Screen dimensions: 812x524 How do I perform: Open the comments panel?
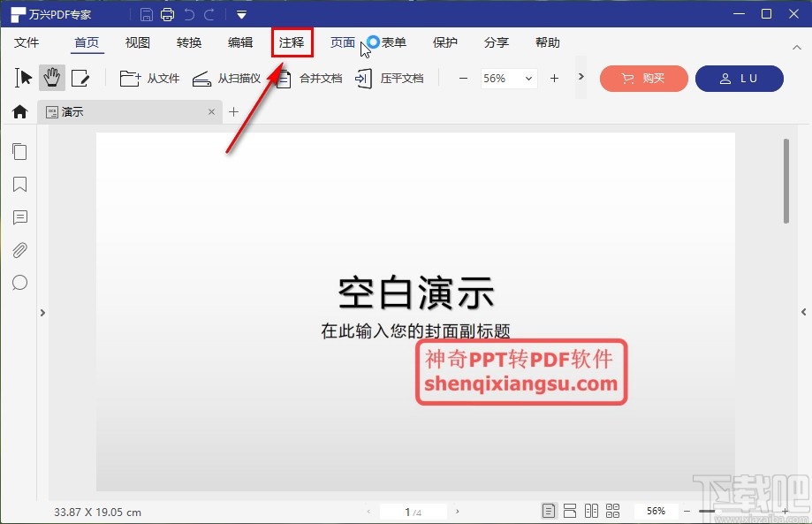click(x=19, y=217)
